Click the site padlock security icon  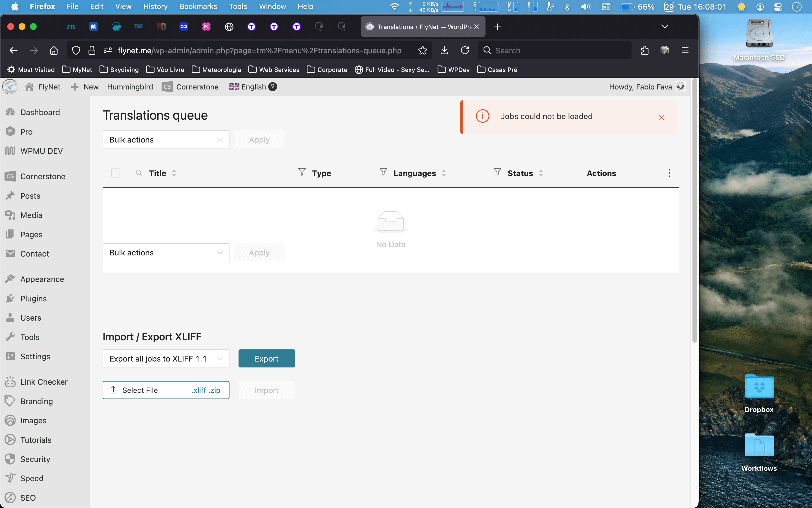pos(92,51)
